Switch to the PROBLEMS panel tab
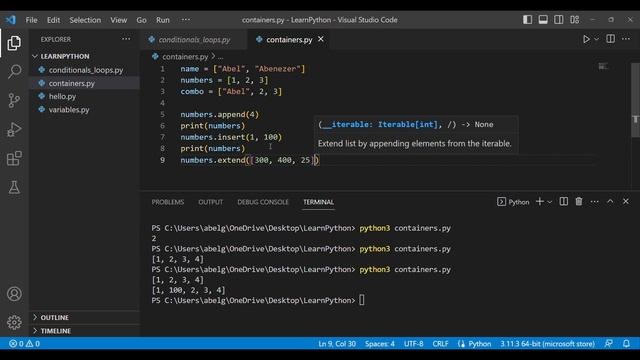 168,202
